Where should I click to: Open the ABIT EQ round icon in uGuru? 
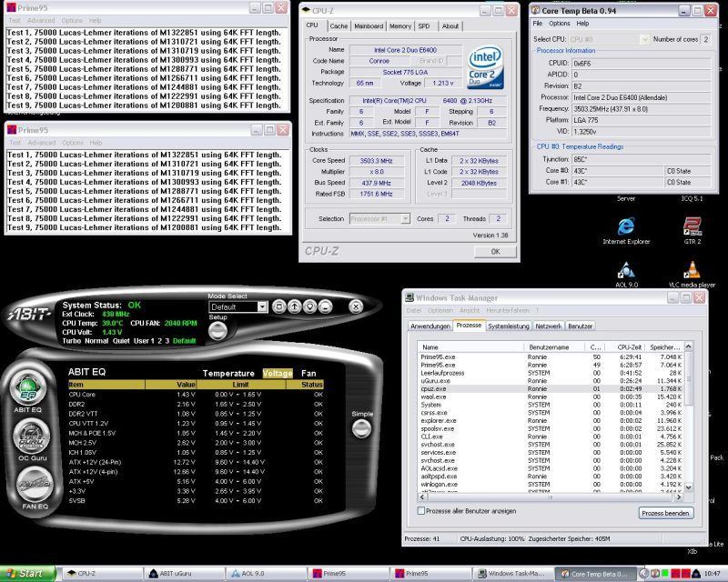28,388
